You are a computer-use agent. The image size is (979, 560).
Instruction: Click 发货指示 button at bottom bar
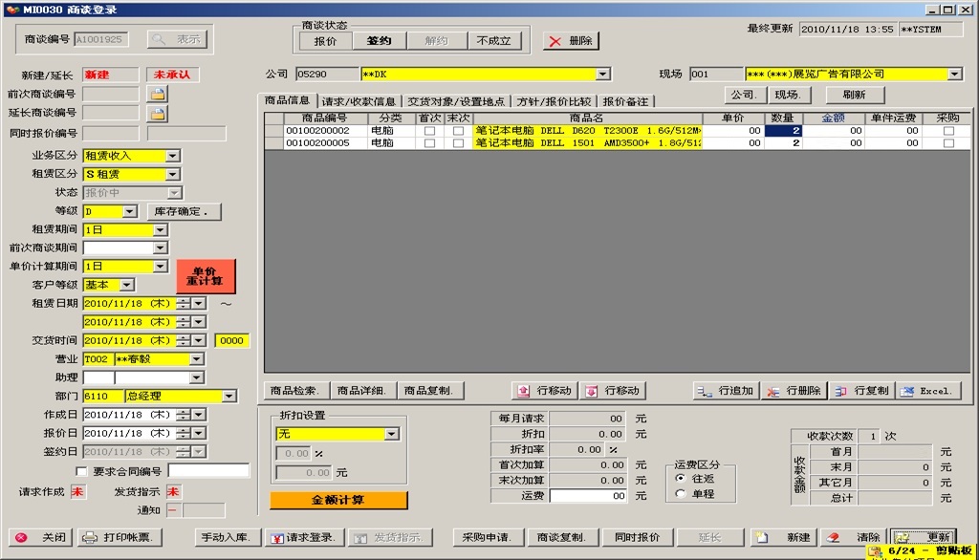pyautogui.click(x=388, y=537)
